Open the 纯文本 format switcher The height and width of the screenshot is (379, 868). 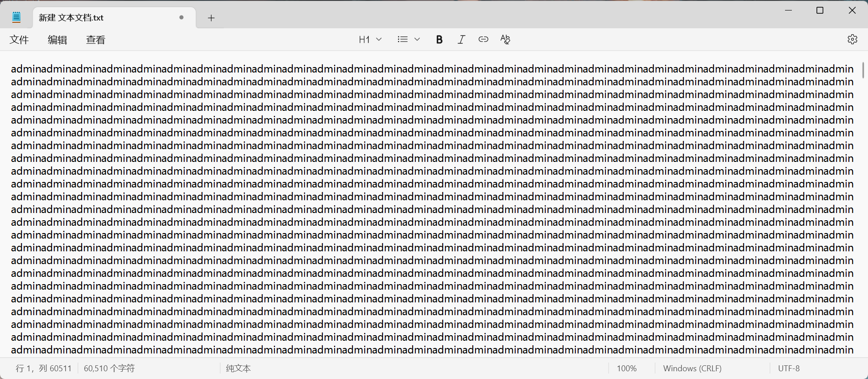[238, 368]
